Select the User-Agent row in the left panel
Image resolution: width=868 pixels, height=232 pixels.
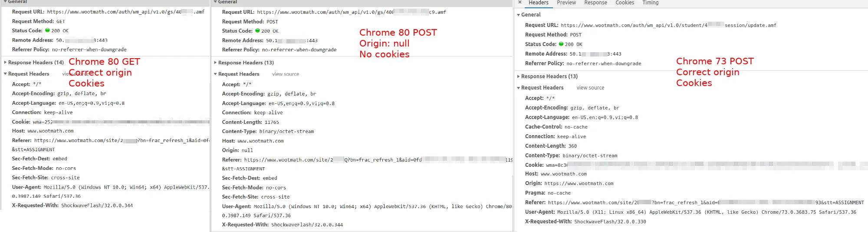[x=111, y=192]
